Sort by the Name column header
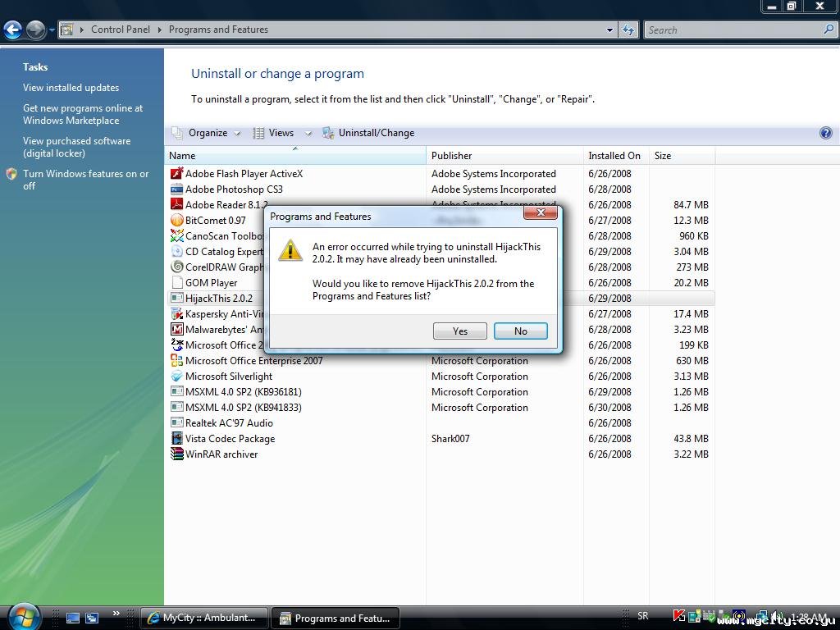 pyautogui.click(x=295, y=155)
